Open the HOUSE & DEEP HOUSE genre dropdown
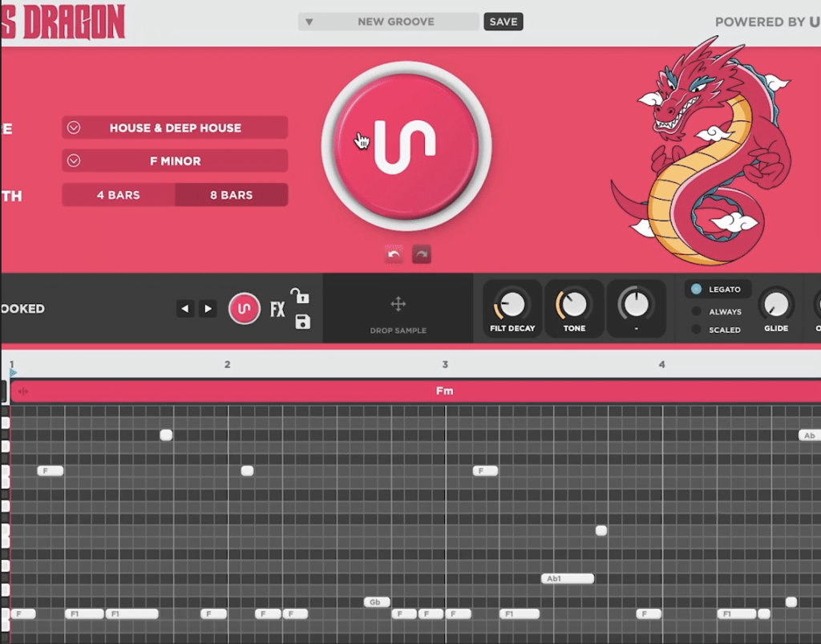Image resolution: width=821 pixels, height=644 pixels. [175, 128]
